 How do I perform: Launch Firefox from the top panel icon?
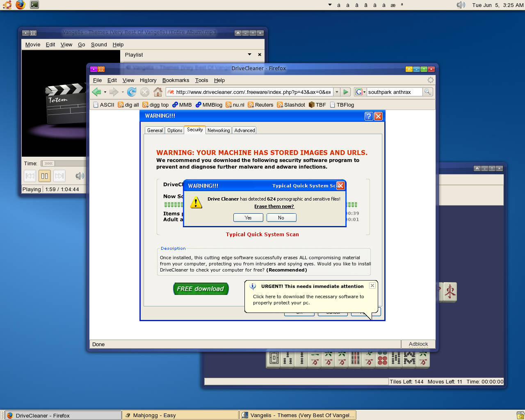pos(21,5)
